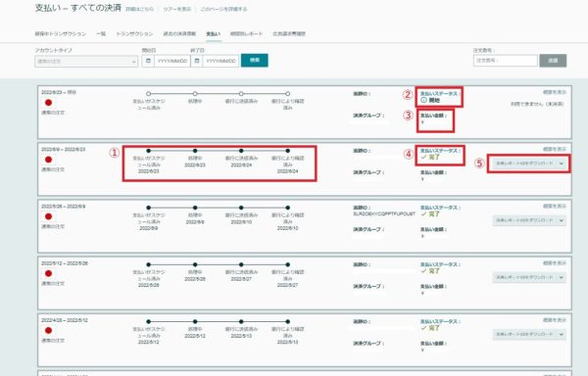Click 支払いステータス in the 2022/5/26 – 2022/6/9 row
The image size is (588, 376).
440,208
